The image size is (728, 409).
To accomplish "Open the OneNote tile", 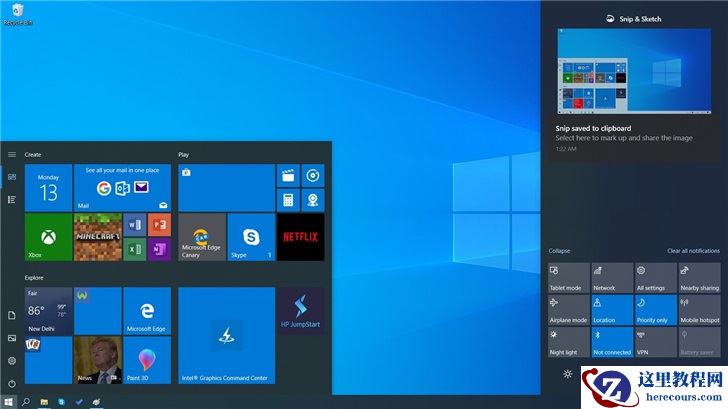I will click(159, 249).
